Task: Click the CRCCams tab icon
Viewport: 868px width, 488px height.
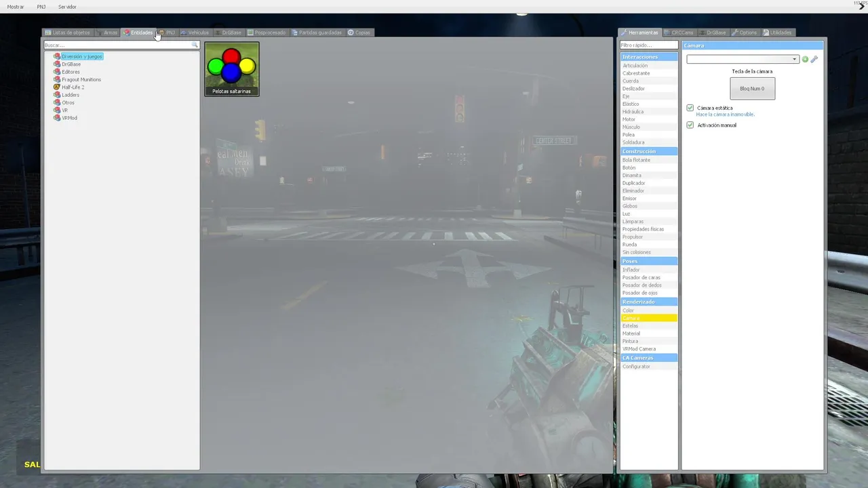Action: tap(667, 33)
